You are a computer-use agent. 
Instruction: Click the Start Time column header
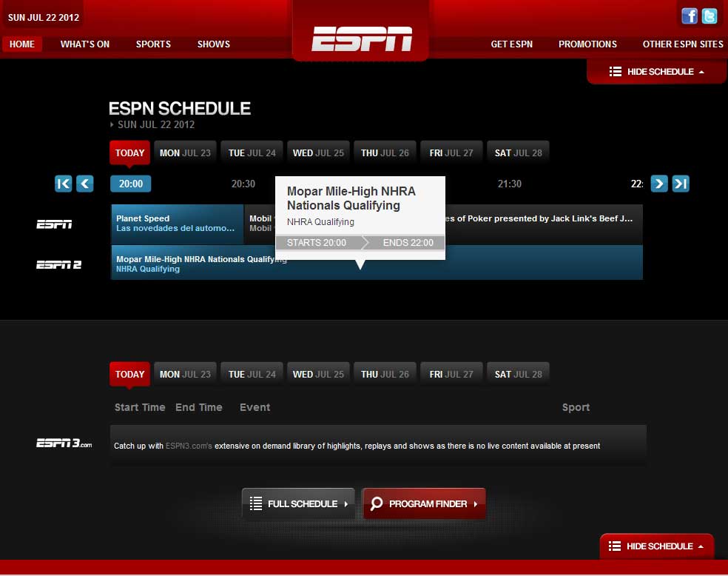[140, 407]
